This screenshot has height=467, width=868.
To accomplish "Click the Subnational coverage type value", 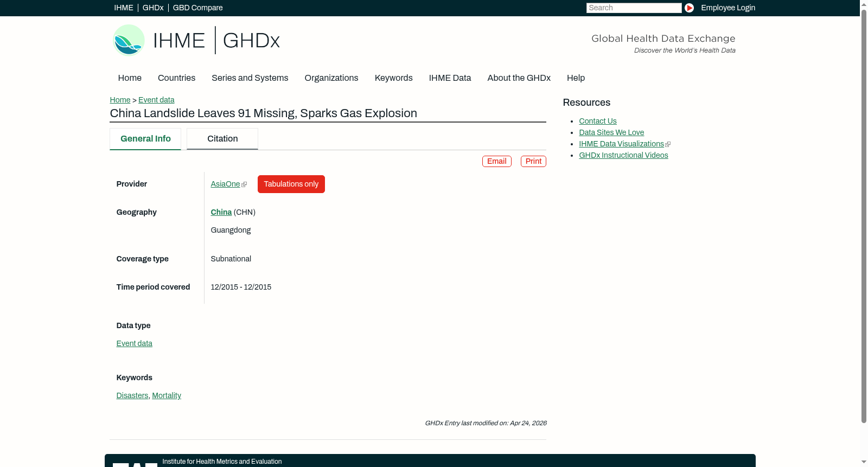I will [231, 259].
